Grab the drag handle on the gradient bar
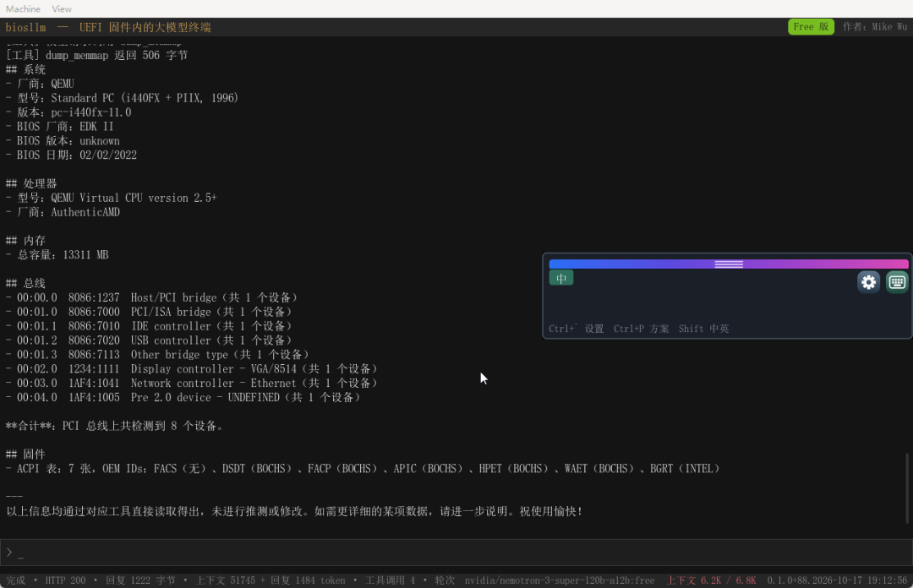The image size is (913, 588). click(x=729, y=264)
